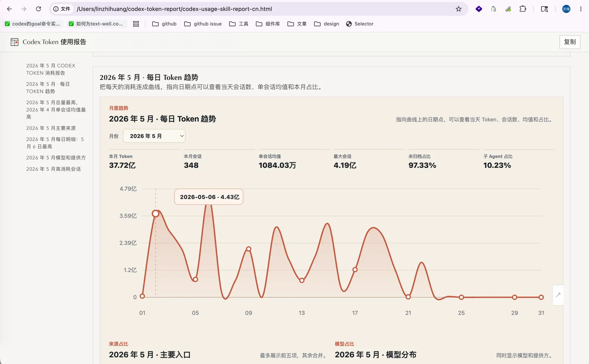Click the 2026 年 5 月 · 模型分布 heading
The image size is (589, 364).
coord(375,355)
